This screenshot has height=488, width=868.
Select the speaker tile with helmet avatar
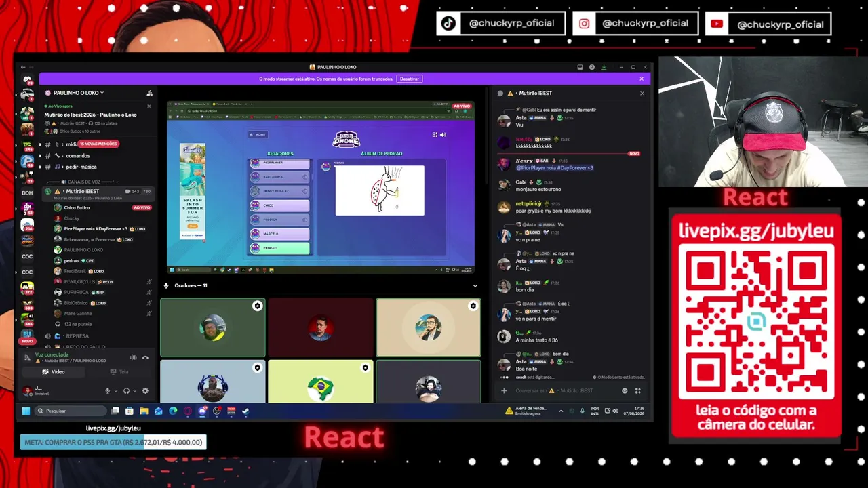click(213, 328)
